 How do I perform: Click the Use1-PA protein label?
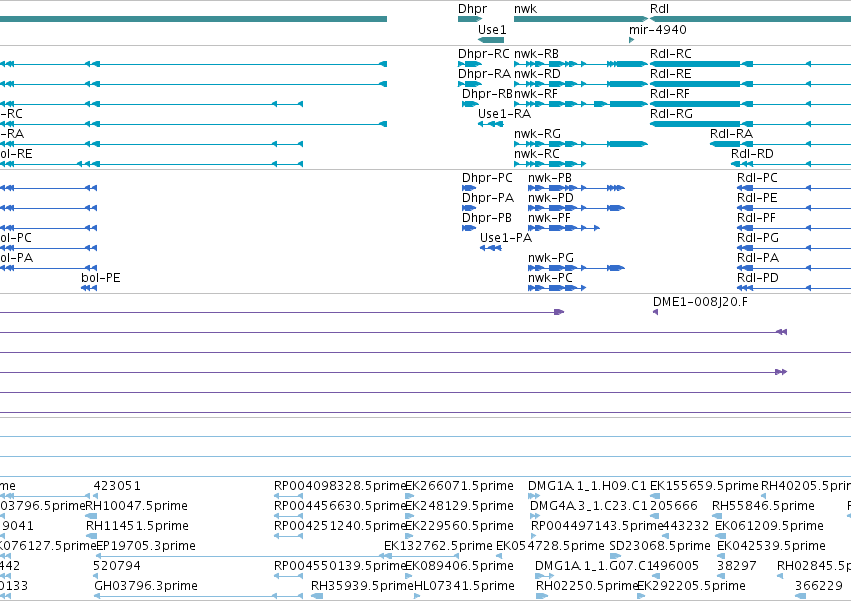point(506,238)
